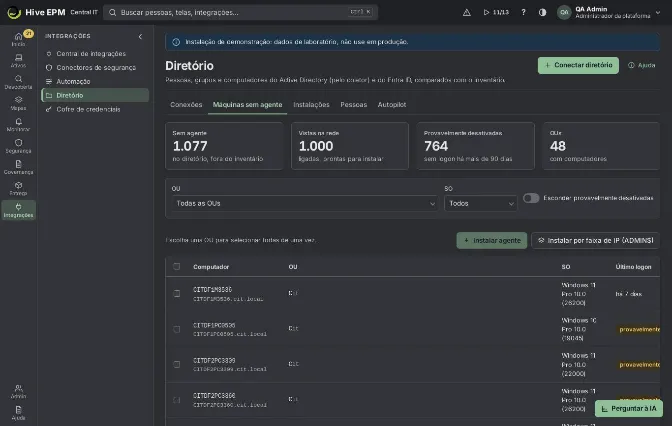This screenshot has width=672, height=426.
Task: Click the Provavelmente desativadas 764 card
Action: [x=476, y=146]
